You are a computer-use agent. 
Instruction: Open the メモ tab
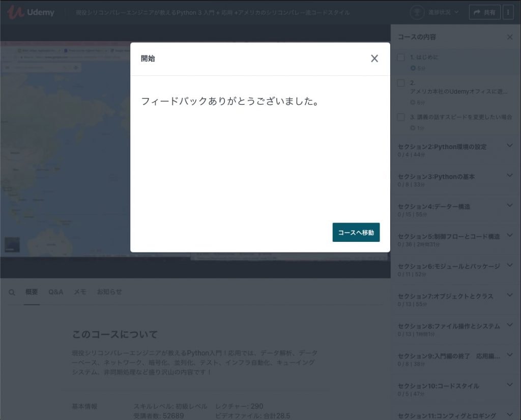(x=80, y=292)
